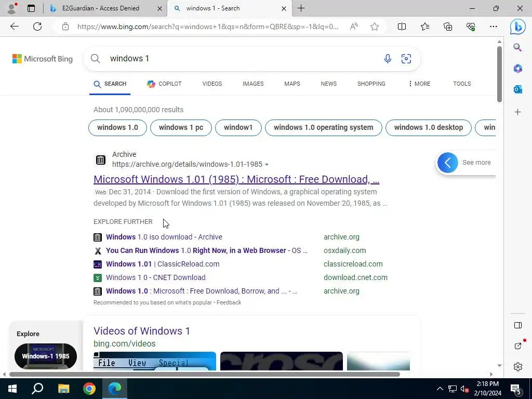Open the first video thumbnail showing File View Special
This screenshot has width=532, height=399.
click(155, 361)
